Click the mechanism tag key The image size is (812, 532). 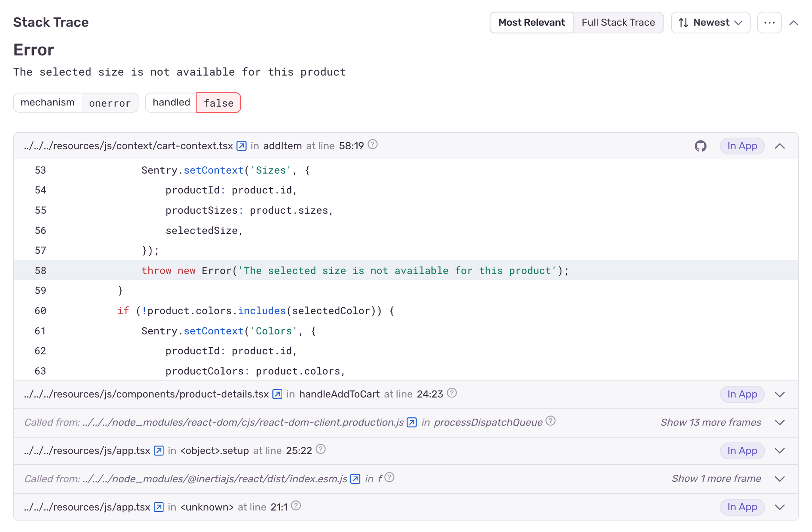[x=48, y=103]
